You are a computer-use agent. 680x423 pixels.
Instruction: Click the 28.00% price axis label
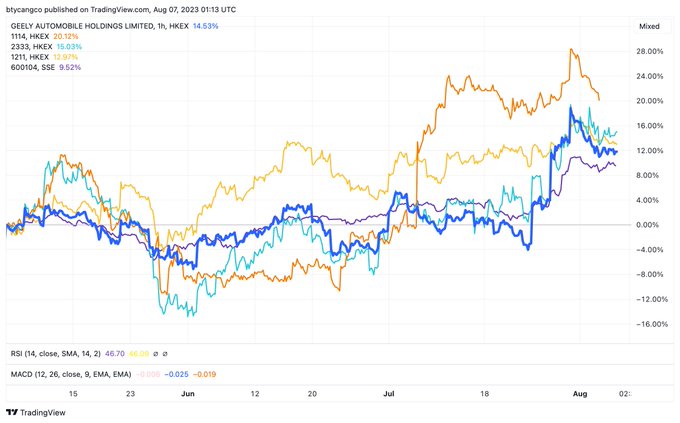650,52
